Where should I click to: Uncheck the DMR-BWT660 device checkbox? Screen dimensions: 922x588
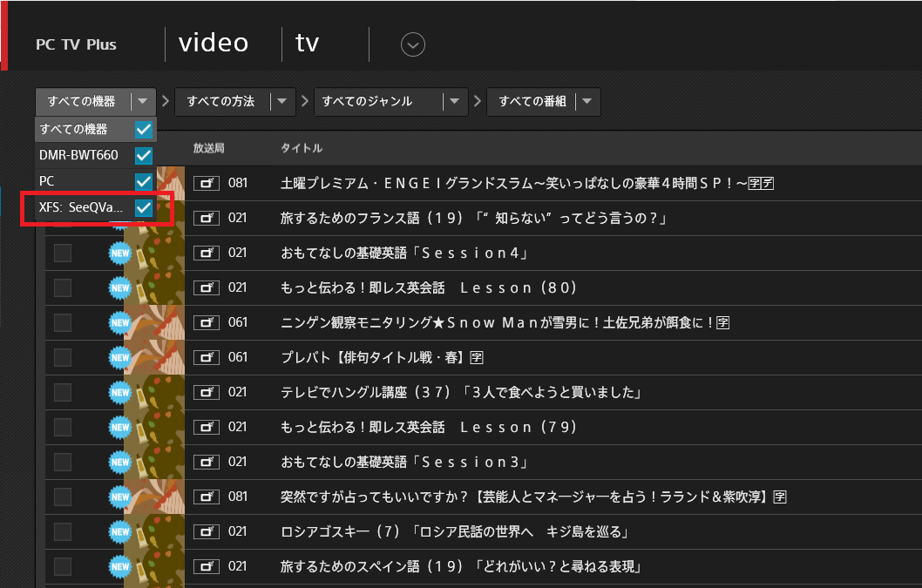[x=144, y=156]
